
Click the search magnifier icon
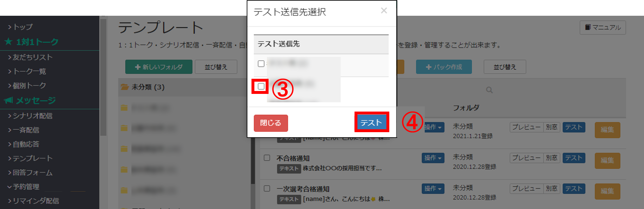[x=489, y=90]
